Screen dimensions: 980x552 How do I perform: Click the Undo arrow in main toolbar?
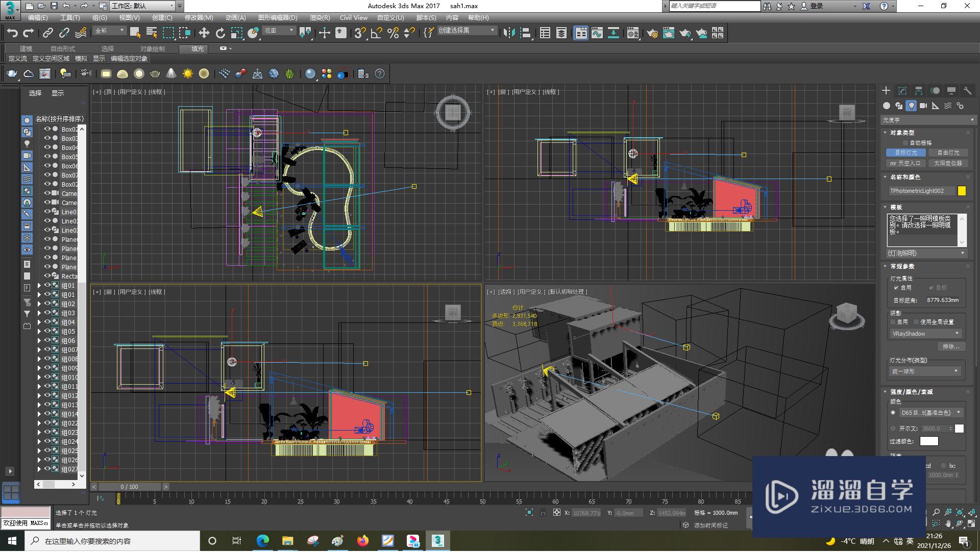pos(12,33)
